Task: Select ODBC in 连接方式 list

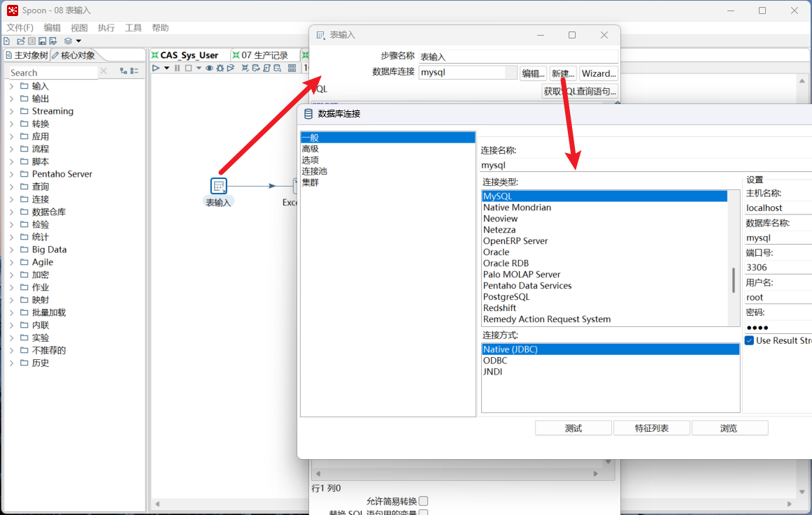Action: point(611,361)
